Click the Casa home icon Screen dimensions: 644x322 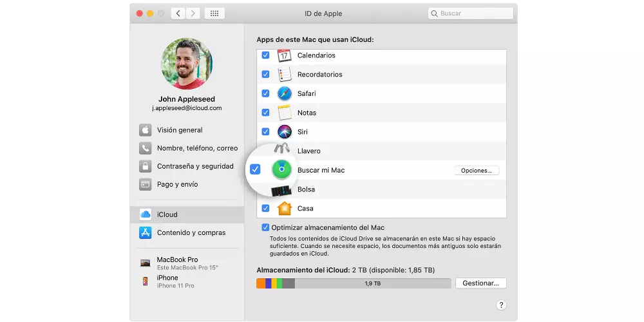pos(284,208)
